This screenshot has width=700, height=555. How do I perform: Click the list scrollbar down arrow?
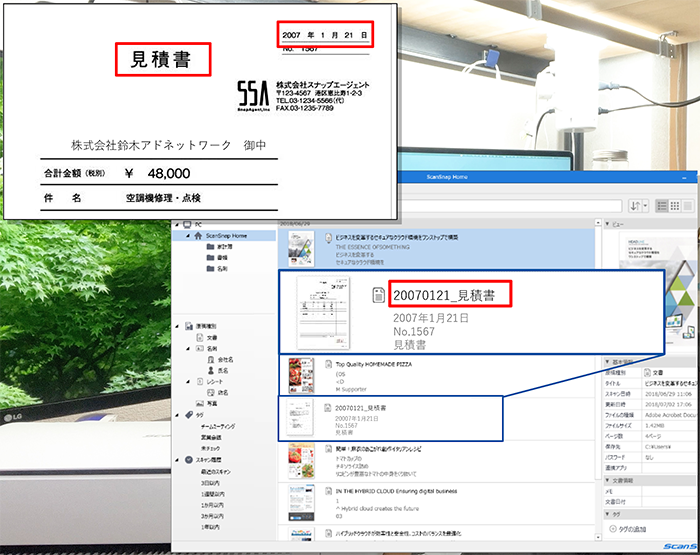598,537
